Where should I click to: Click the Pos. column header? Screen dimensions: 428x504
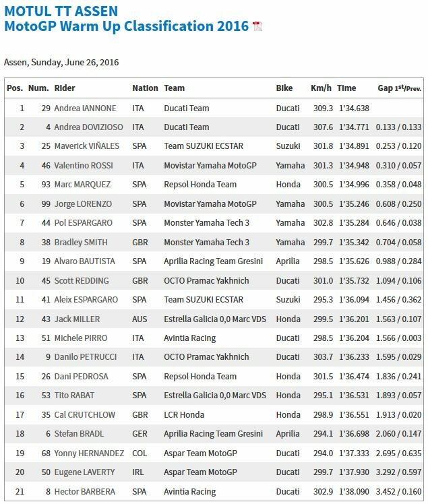(15, 88)
